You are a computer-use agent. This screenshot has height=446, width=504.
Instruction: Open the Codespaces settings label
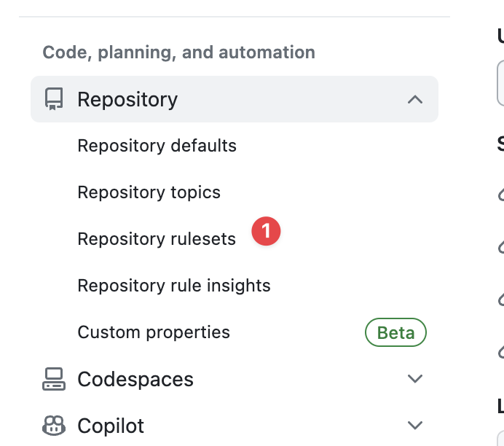point(135,379)
